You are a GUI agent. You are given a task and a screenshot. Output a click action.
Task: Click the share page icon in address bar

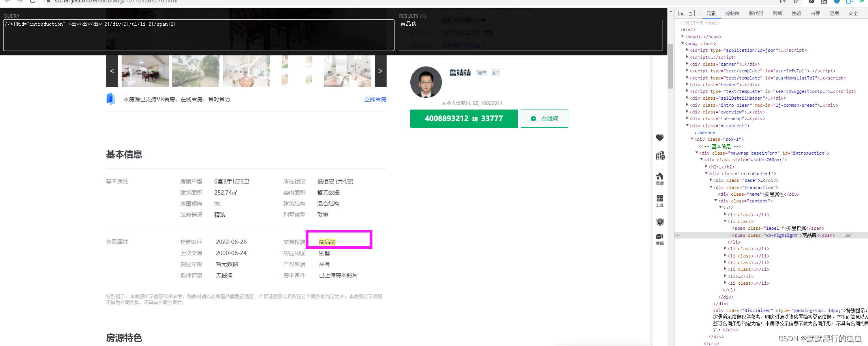click(x=783, y=2)
